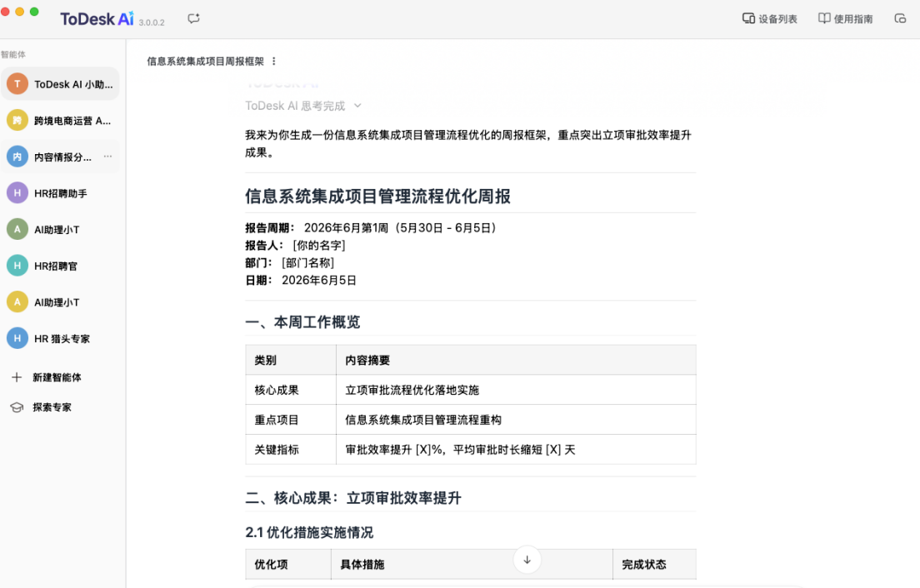Viewport: 920px width, 588px height.
Task: Click the purple H avatar of HR招聘助手
Action: pos(17,193)
